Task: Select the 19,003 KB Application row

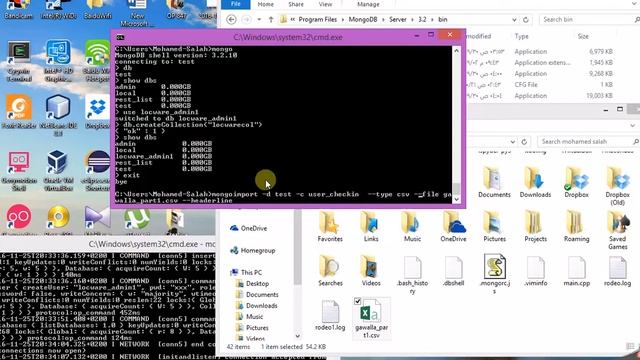Action: point(540,96)
